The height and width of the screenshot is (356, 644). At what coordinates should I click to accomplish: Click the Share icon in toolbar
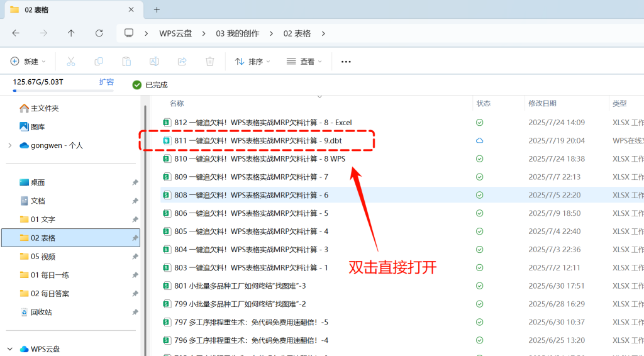182,62
